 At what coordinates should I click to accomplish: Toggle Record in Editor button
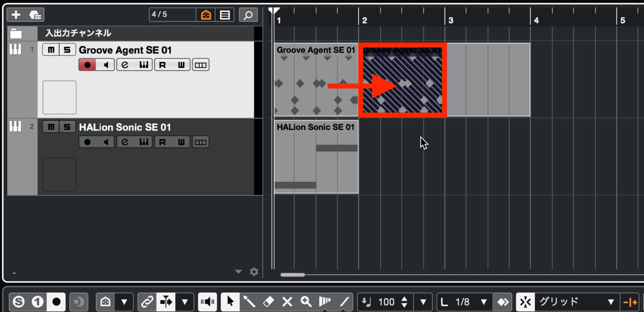(57, 301)
